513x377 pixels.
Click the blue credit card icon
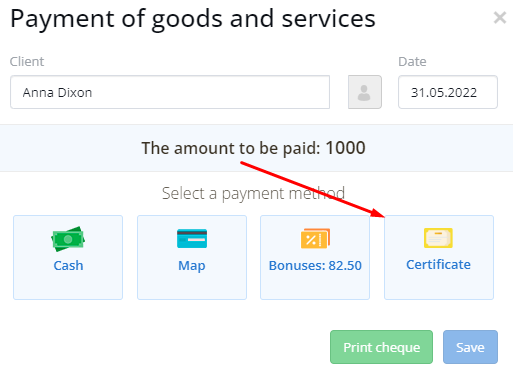click(192, 238)
